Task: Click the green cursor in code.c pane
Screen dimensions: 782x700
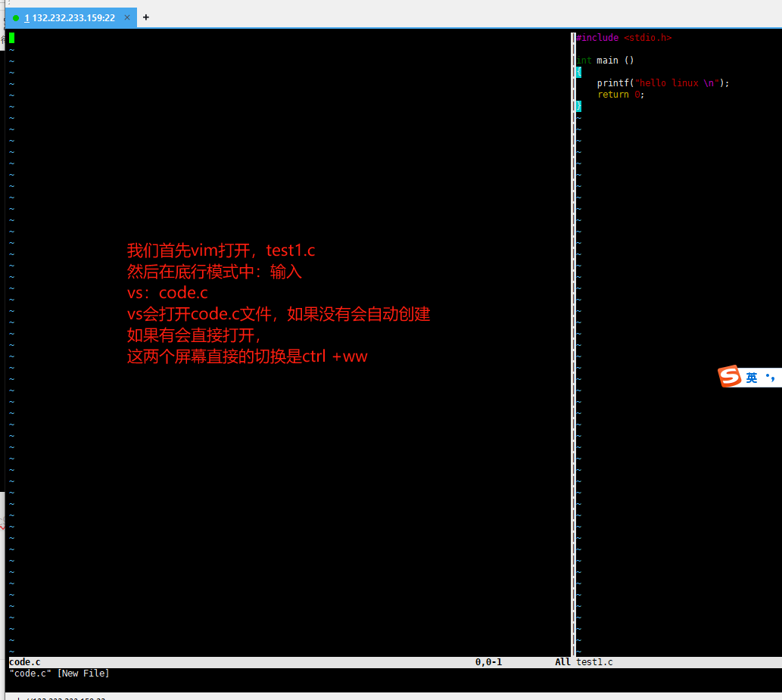Action: tap(11, 38)
